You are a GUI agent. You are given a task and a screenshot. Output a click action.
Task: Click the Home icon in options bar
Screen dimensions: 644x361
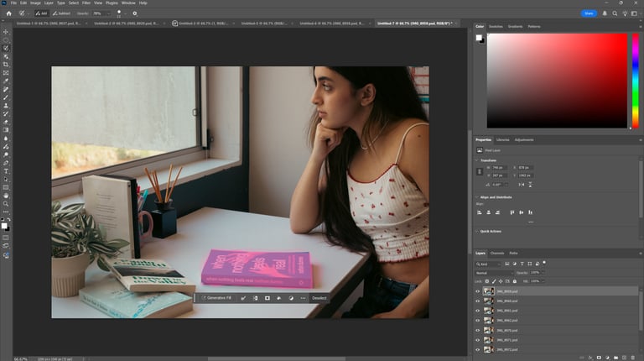[8, 13]
